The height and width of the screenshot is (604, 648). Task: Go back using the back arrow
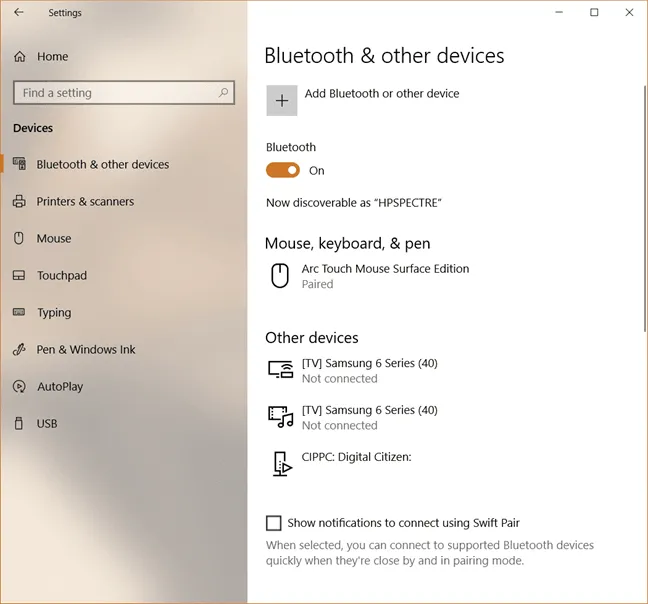point(19,13)
